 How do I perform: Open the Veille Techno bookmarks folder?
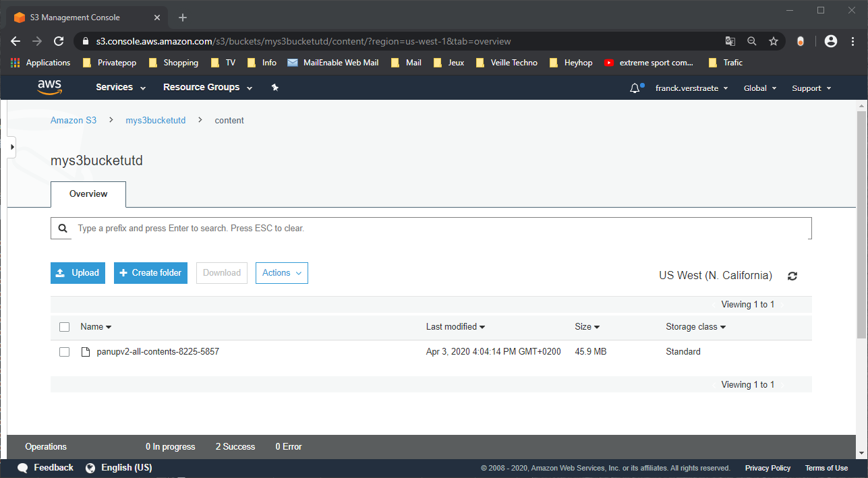point(507,63)
